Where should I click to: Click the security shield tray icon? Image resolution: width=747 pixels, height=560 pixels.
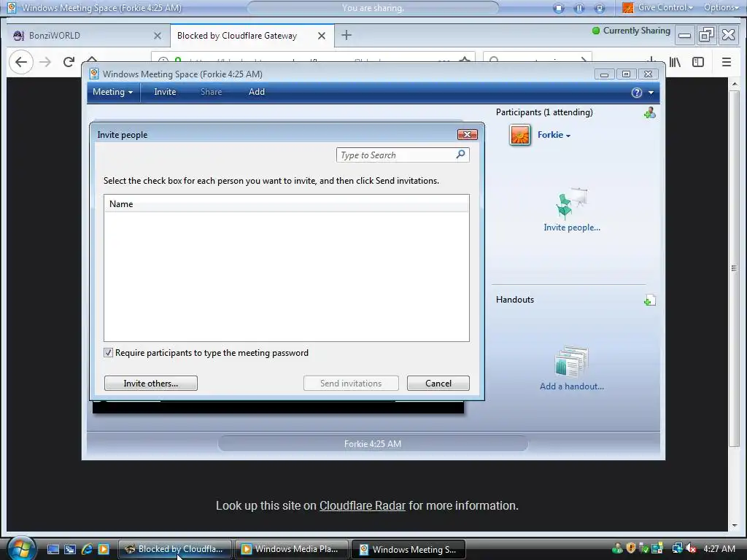(x=631, y=548)
